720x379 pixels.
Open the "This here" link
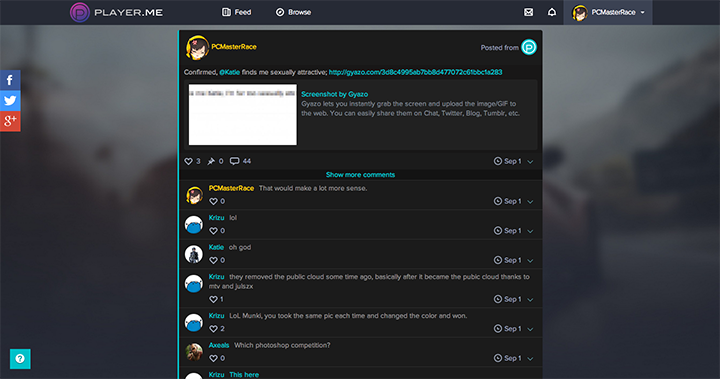pos(244,374)
